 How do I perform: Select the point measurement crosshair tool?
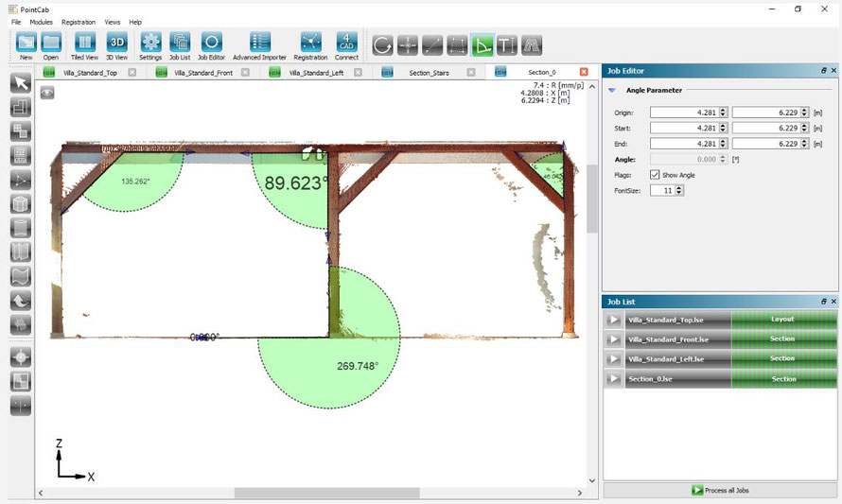(x=408, y=45)
